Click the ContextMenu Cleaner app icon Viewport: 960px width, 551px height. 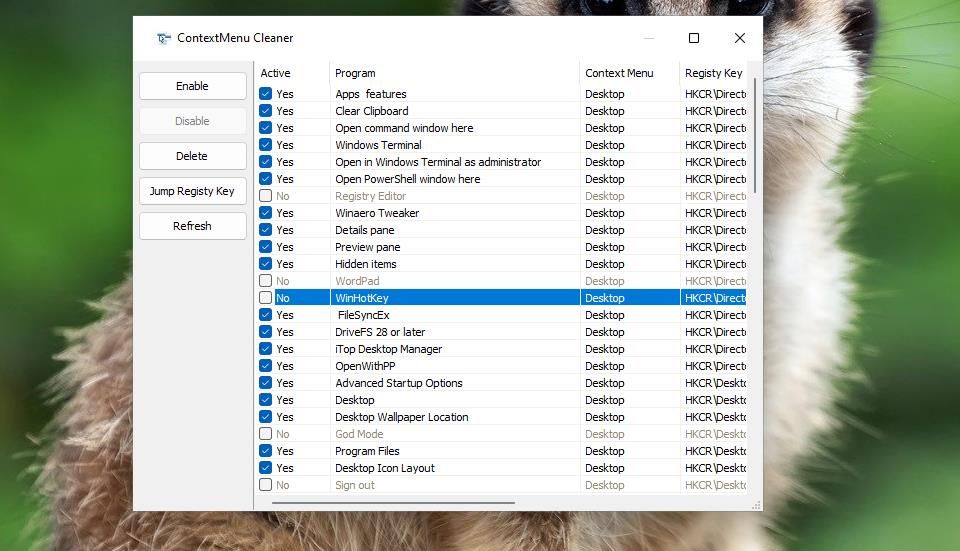(x=163, y=39)
